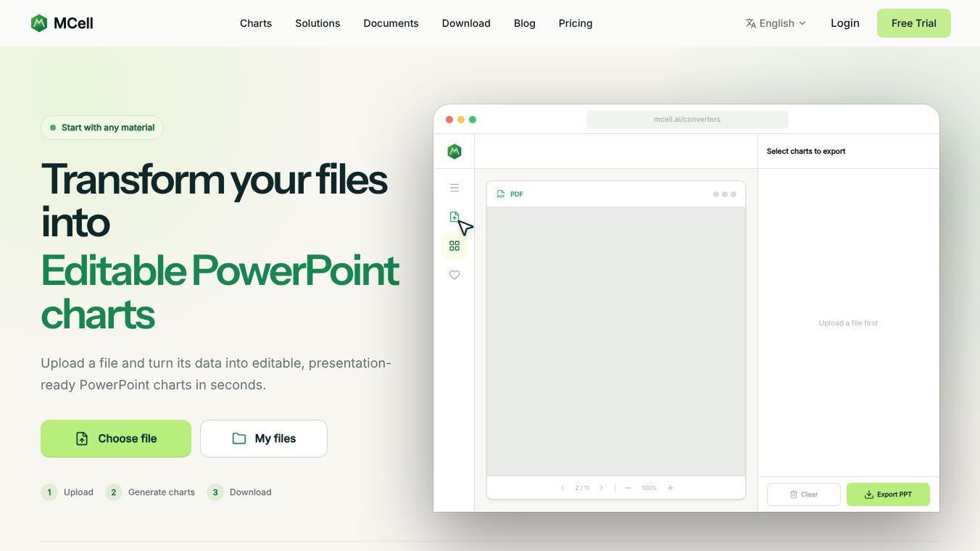Image resolution: width=980 pixels, height=551 pixels.
Task: Click the mcell.ai/converters address bar
Action: (687, 120)
